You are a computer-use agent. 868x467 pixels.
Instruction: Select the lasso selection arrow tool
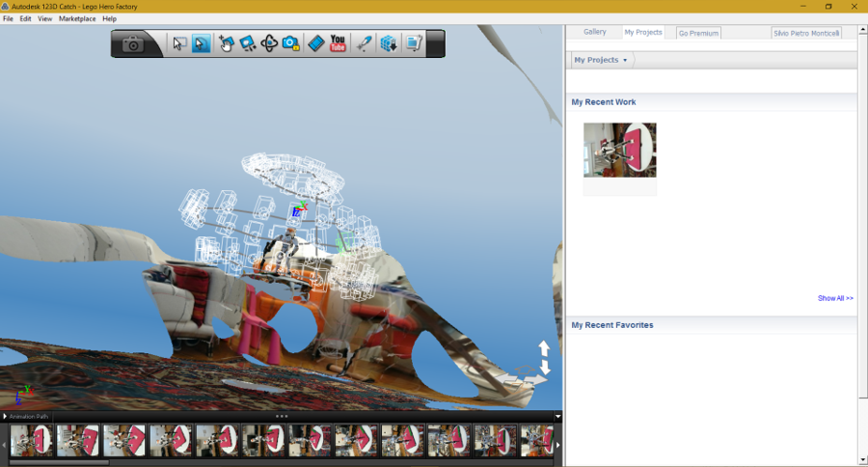pos(201,43)
